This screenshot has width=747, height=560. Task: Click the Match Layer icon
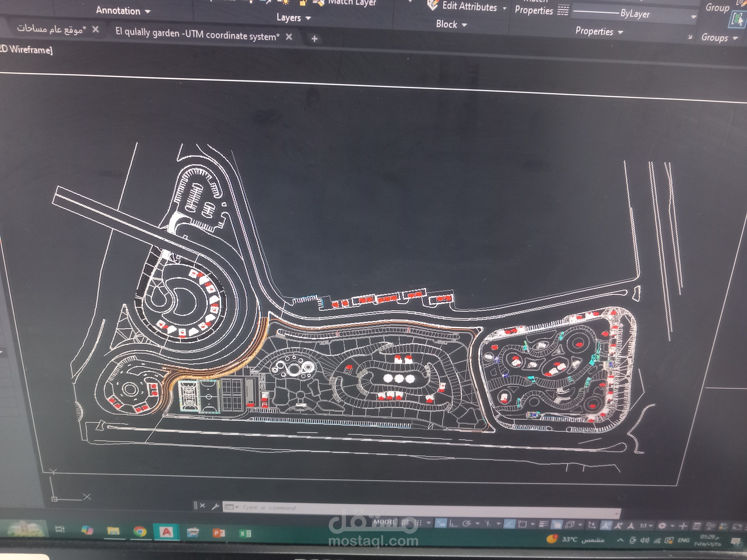click(x=318, y=3)
